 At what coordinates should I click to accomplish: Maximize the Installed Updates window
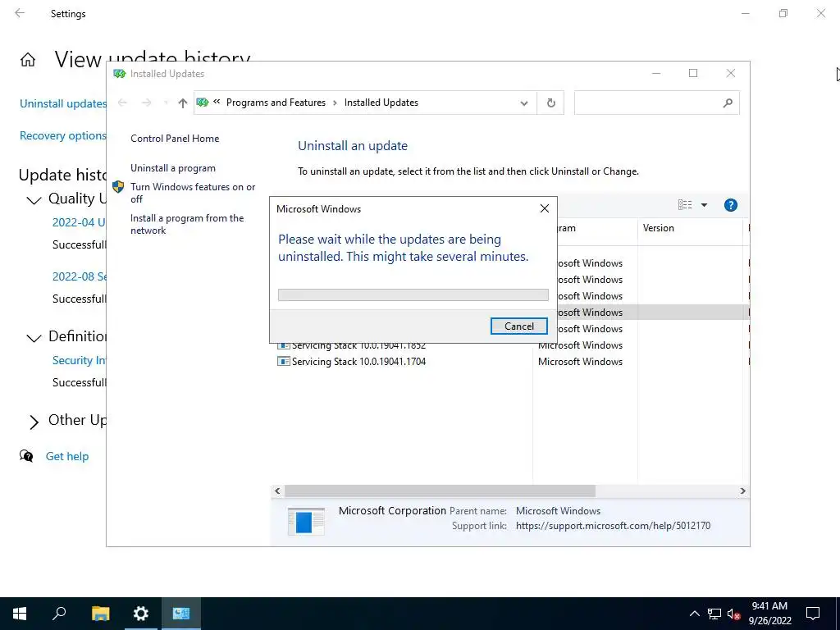pyautogui.click(x=693, y=73)
